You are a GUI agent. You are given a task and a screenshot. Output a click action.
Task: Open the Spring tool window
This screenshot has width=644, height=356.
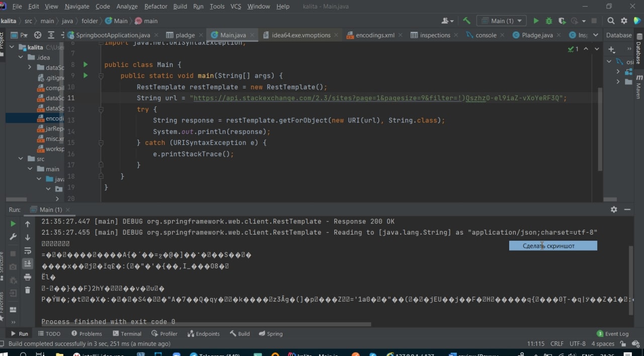pyautogui.click(x=271, y=333)
